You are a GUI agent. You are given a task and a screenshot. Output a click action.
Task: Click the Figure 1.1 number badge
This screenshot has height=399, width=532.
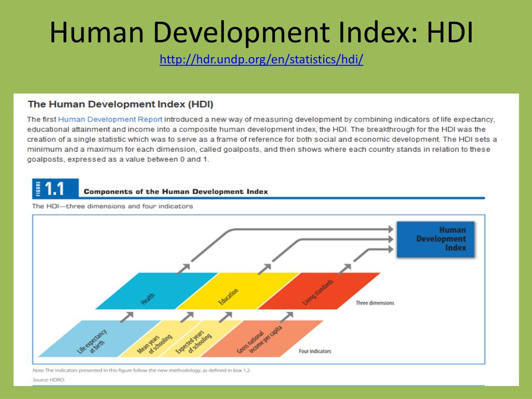click(55, 189)
